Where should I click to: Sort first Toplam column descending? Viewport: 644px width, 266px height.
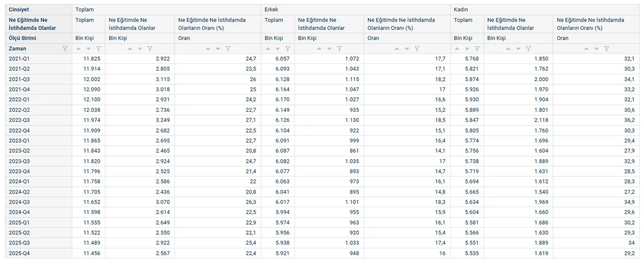pyautogui.click(x=89, y=49)
